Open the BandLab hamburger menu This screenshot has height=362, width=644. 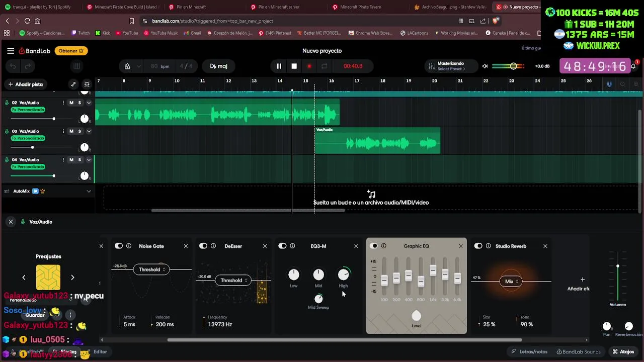point(11,51)
